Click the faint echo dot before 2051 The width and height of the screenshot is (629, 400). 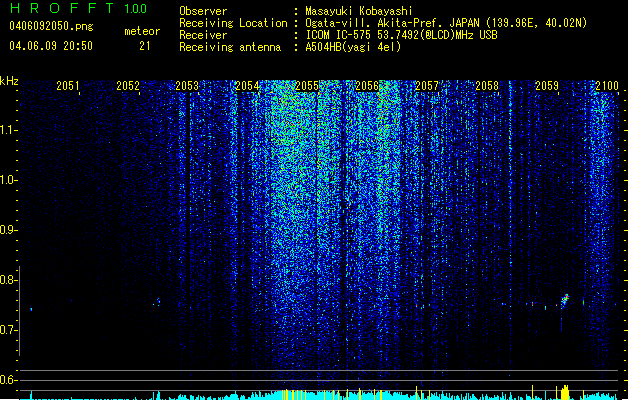(31, 309)
